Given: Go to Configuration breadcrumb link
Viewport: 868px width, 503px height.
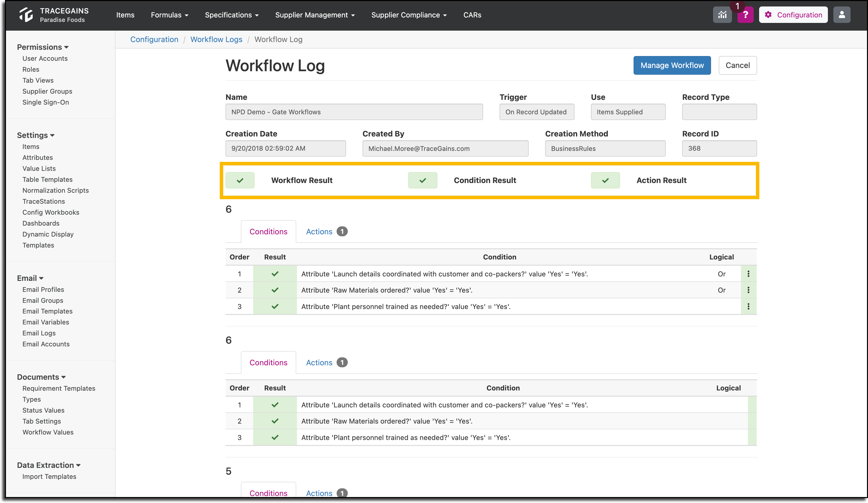Looking at the screenshot, I should tap(154, 39).
